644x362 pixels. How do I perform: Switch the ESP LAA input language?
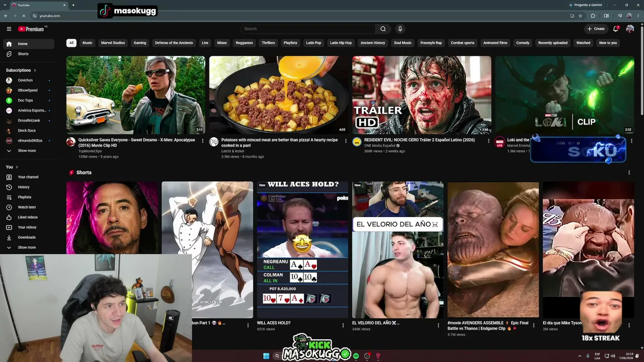pyautogui.click(x=597, y=356)
